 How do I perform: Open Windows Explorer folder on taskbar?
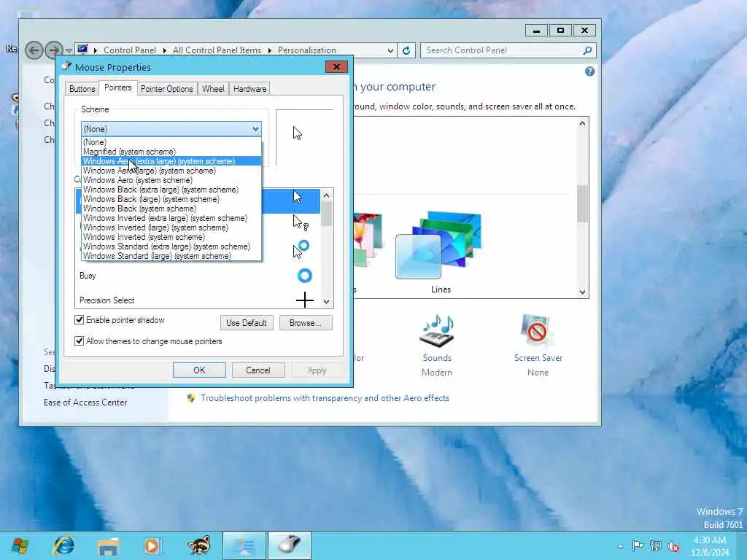pyautogui.click(x=108, y=546)
